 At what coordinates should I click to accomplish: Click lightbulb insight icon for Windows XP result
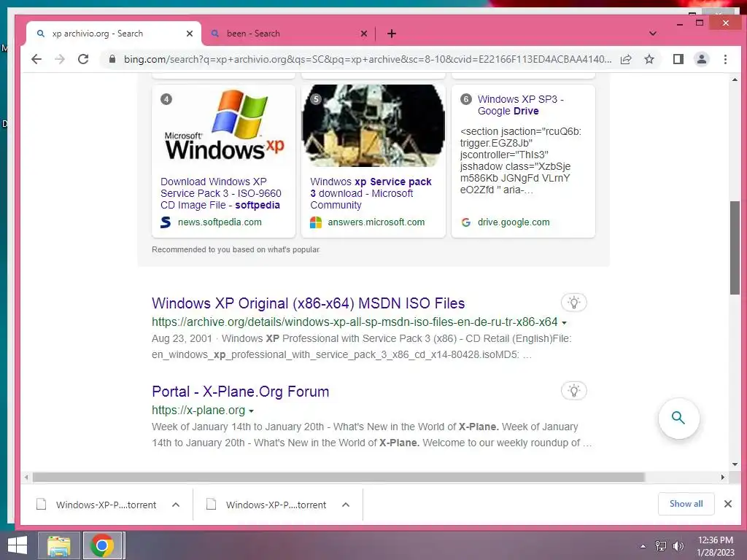573,303
